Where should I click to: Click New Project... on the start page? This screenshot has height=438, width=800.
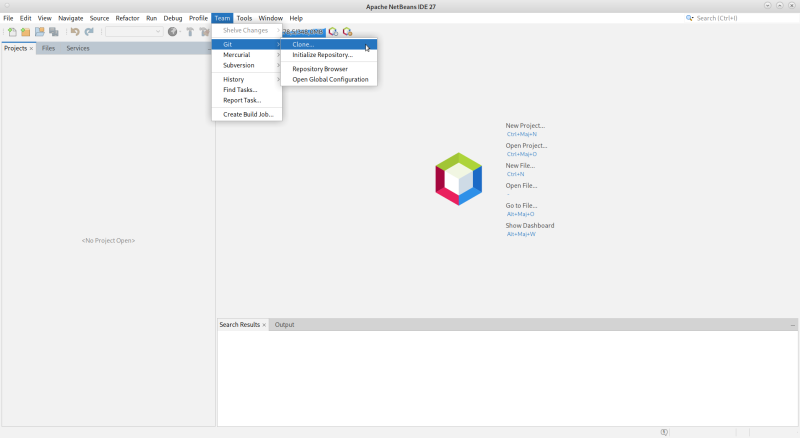pos(525,126)
